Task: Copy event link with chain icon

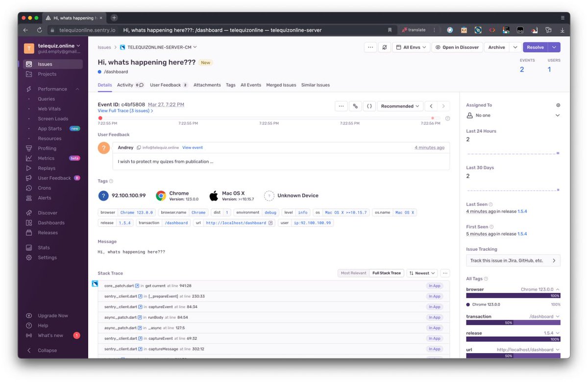Action: point(356,106)
